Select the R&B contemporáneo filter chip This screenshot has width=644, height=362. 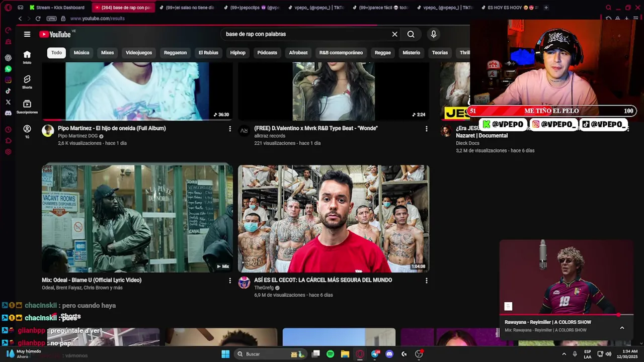[341, 53]
